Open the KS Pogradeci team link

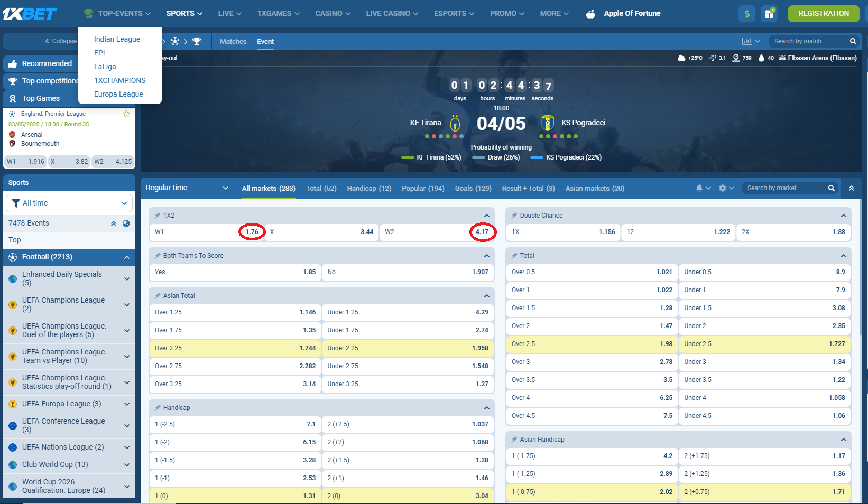[583, 123]
